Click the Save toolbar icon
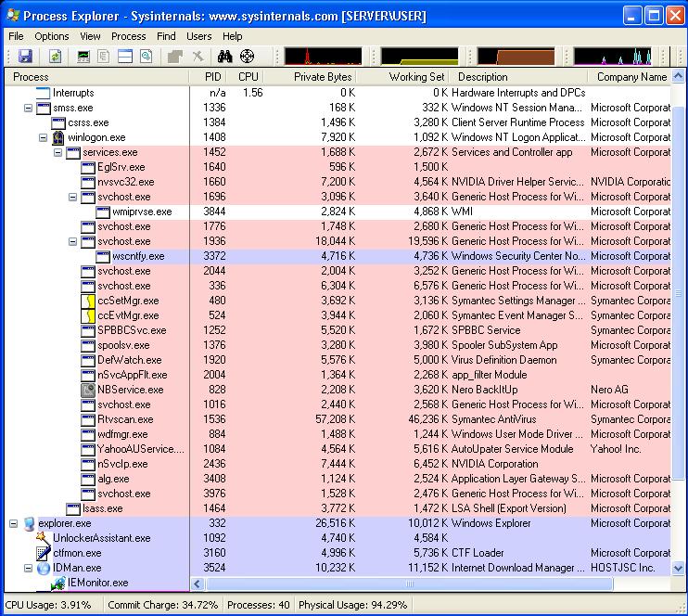The height and width of the screenshot is (616, 688). [x=25, y=57]
